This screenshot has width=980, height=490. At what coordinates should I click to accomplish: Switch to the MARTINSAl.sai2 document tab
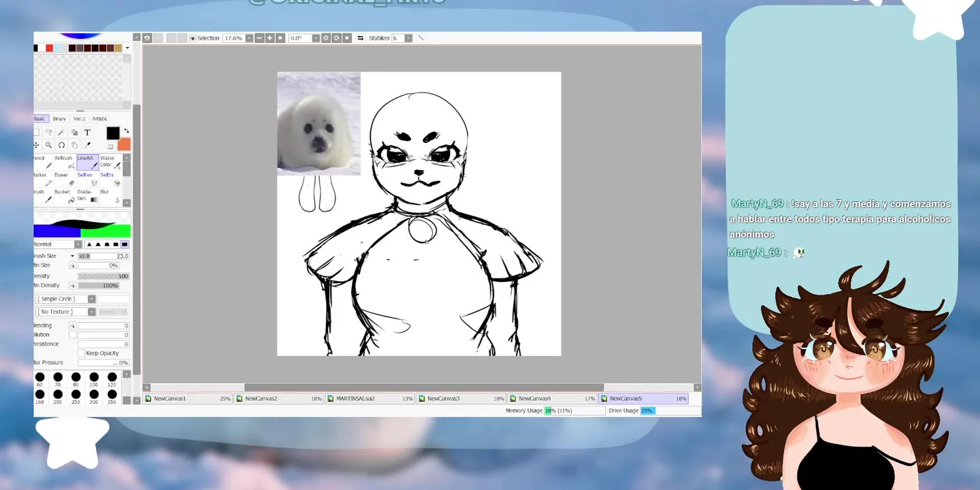pos(370,399)
